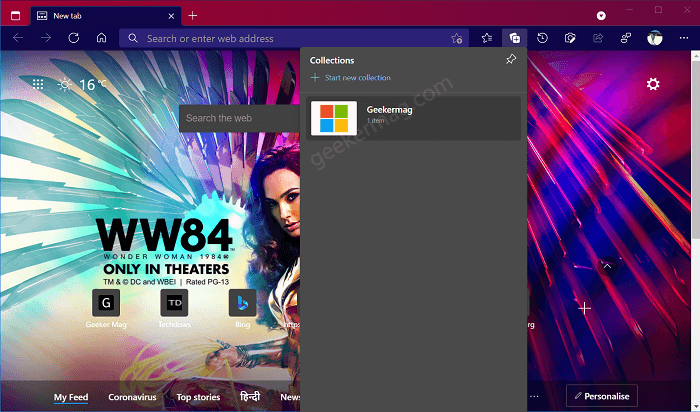Add this page to favorites star
The width and height of the screenshot is (700, 412).
point(456,39)
